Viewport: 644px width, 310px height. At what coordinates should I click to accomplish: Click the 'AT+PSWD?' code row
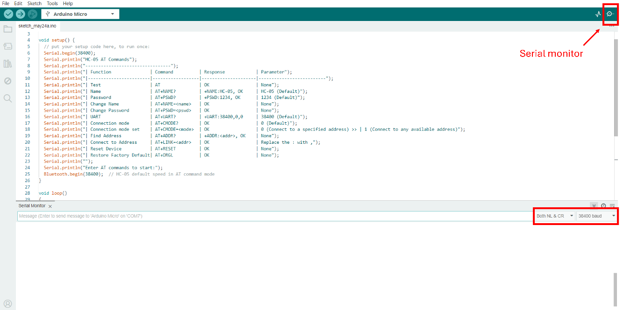174,98
